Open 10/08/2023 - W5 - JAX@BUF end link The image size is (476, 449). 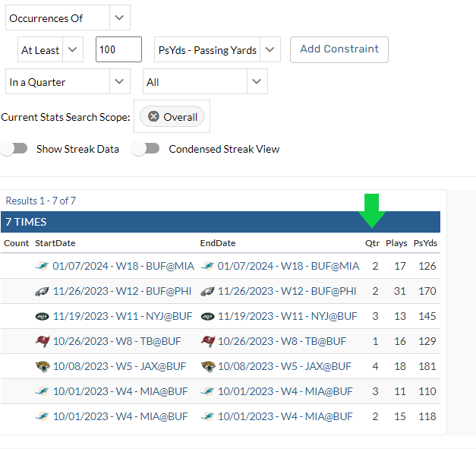point(284,366)
